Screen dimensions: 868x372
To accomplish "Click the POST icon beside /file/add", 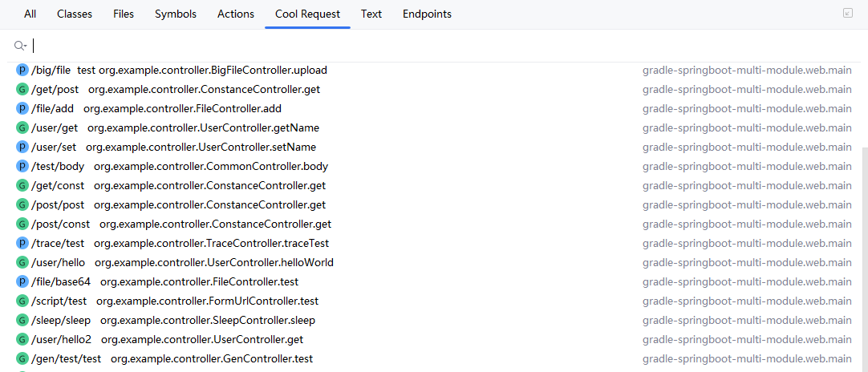I will [22, 109].
